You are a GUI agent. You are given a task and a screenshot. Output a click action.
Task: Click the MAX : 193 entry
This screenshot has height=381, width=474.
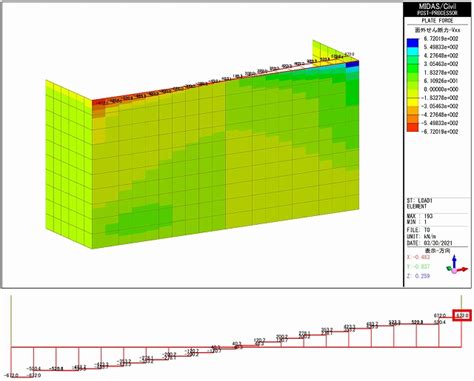(x=420, y=216)
